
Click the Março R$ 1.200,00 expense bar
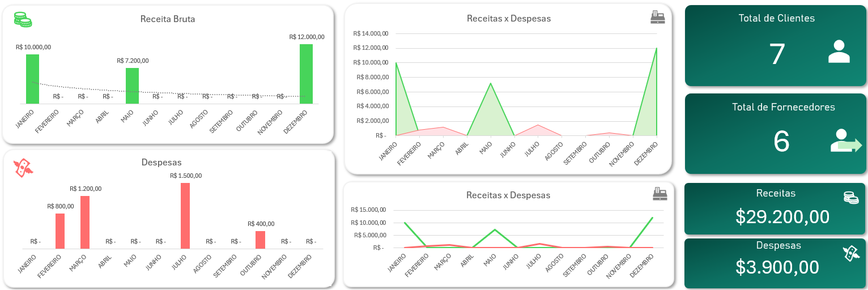pos(85,222)
